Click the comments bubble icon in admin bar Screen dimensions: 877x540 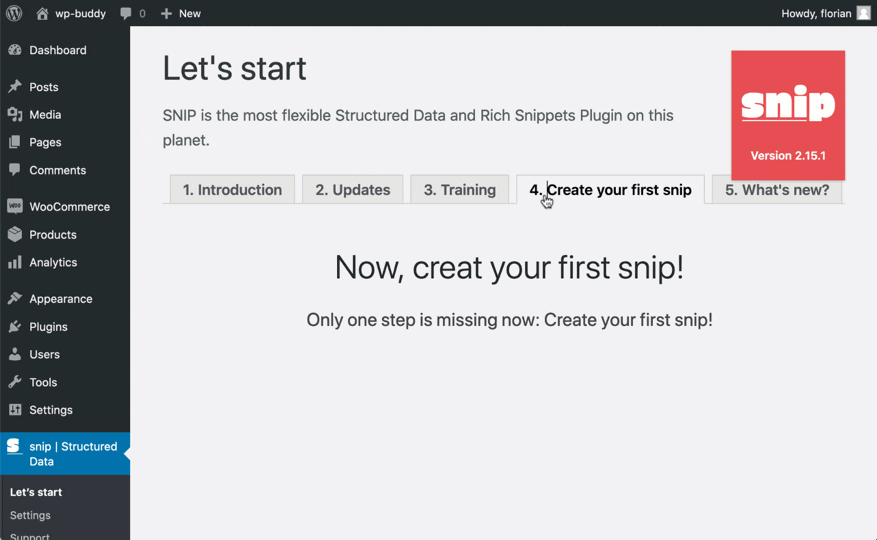pos(126,13)
